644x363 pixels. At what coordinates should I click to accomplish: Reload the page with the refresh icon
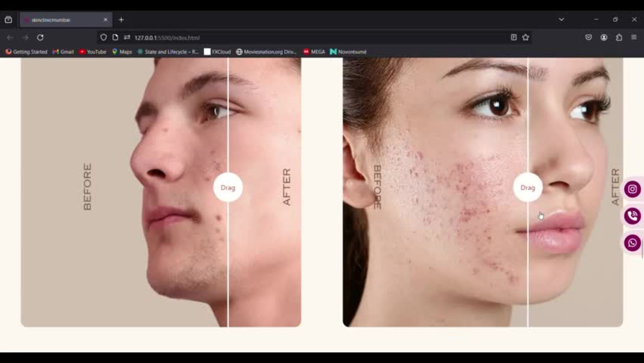point(40,37)
